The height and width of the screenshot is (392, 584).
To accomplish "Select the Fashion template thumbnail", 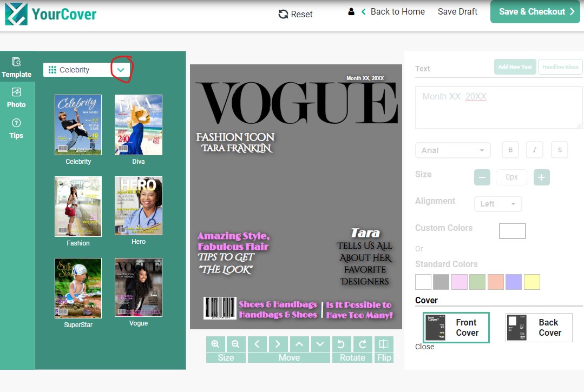I will coord(78,207).
